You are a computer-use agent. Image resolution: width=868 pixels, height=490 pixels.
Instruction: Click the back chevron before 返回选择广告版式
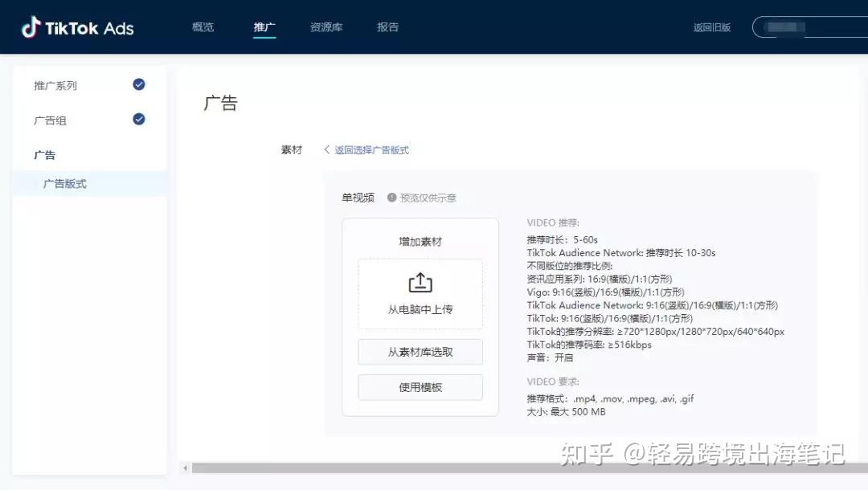point(326,150)
